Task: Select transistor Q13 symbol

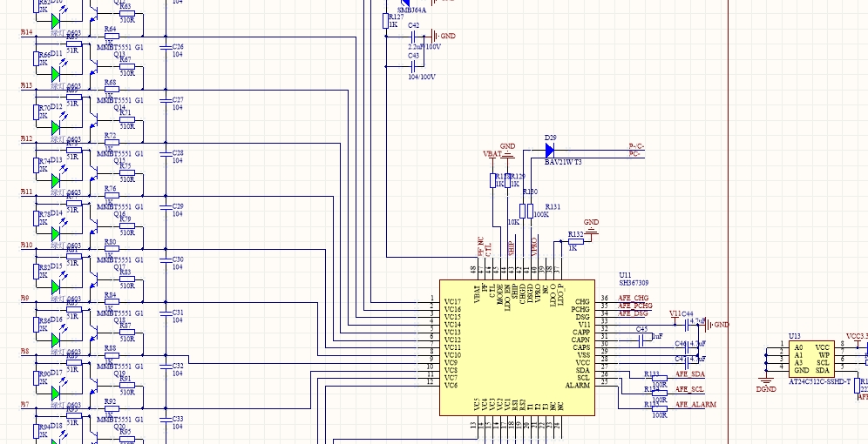Action: click(x=94, y=67)
